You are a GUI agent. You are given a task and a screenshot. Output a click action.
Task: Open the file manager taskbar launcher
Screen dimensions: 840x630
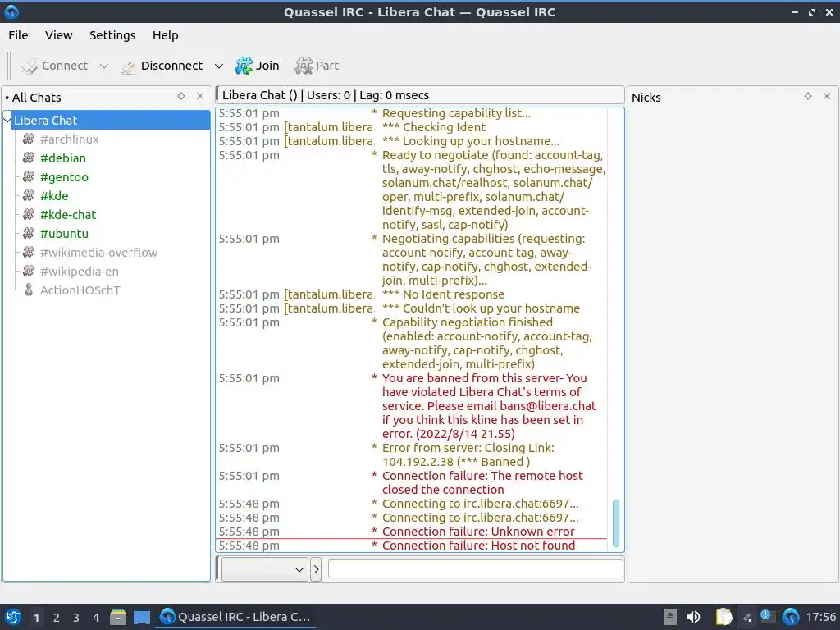pyautogui.click(x=118, y=617)
